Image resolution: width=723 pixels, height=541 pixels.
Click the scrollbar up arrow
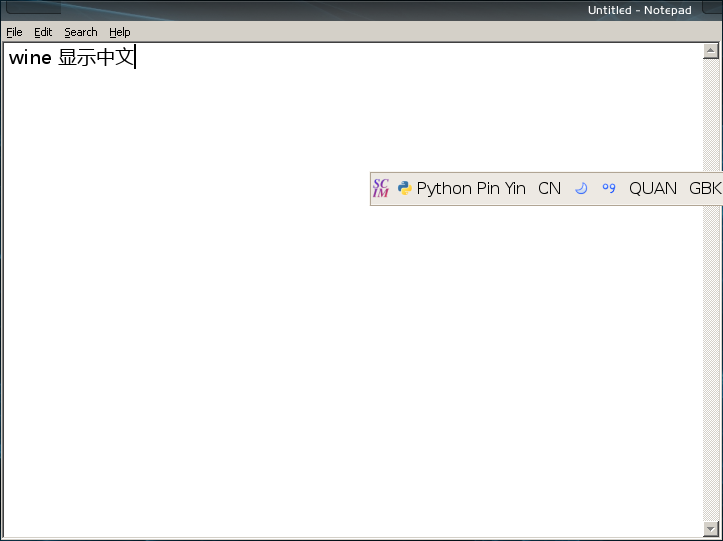coord(711,51)
